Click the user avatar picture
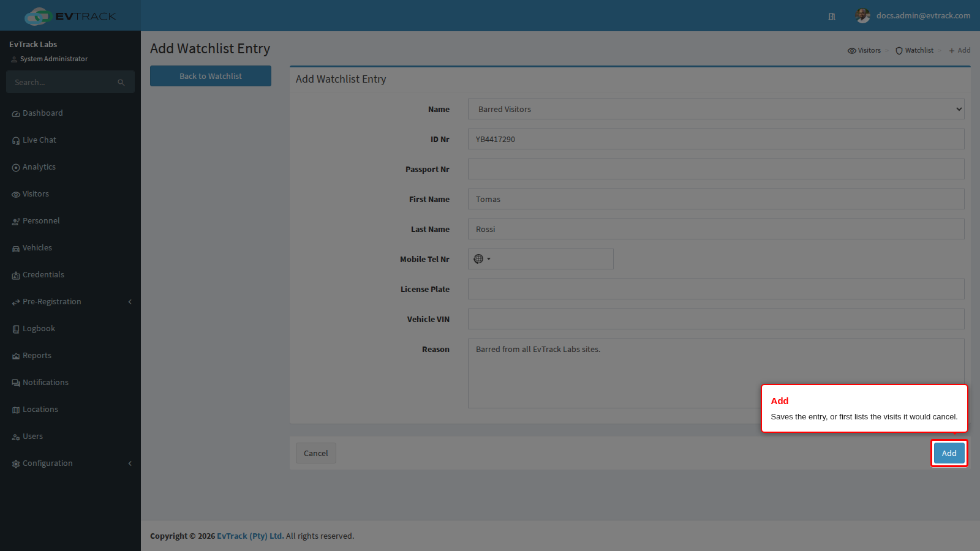 point(863,16)
